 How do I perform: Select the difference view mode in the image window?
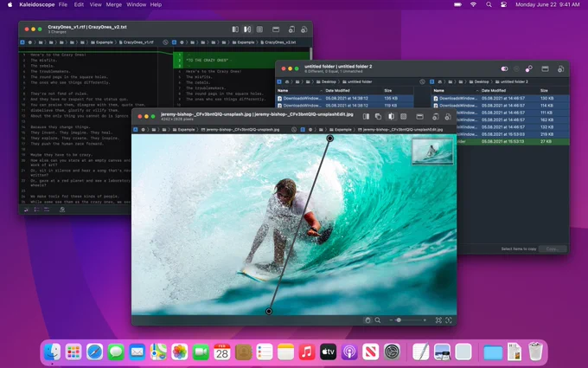404,117
